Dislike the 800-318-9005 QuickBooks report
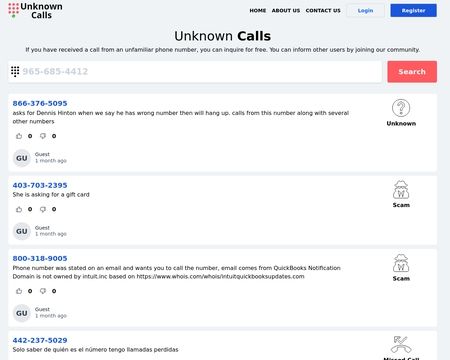450x360 pixels. pyautogui.click(x=43, y=291)
